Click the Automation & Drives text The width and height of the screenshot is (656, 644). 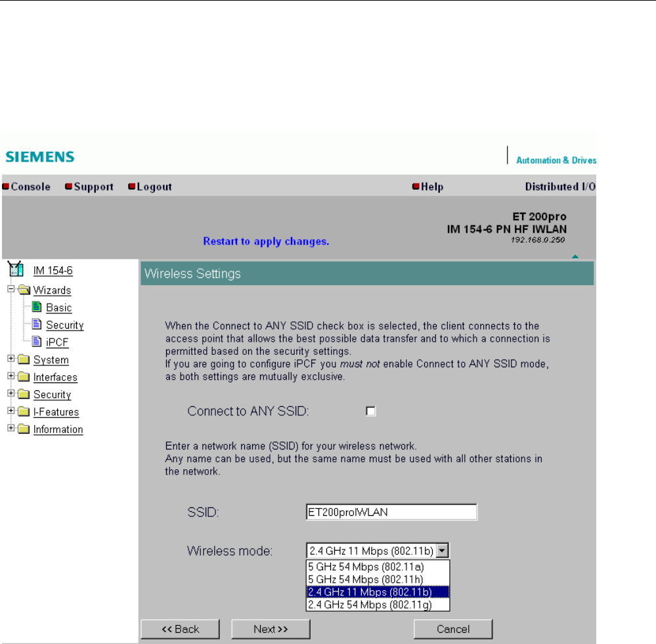556,160
